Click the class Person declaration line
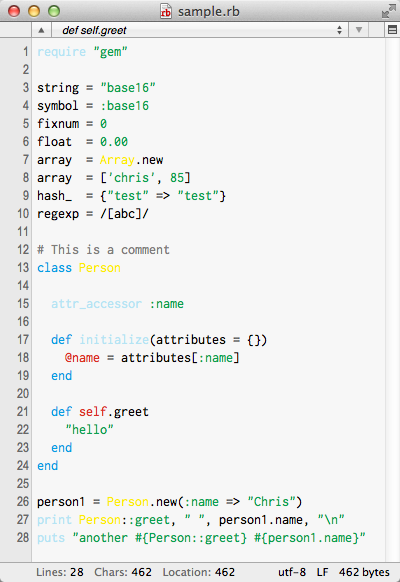The height and width of the screenshot is (582, 400). tap(79, 268)
